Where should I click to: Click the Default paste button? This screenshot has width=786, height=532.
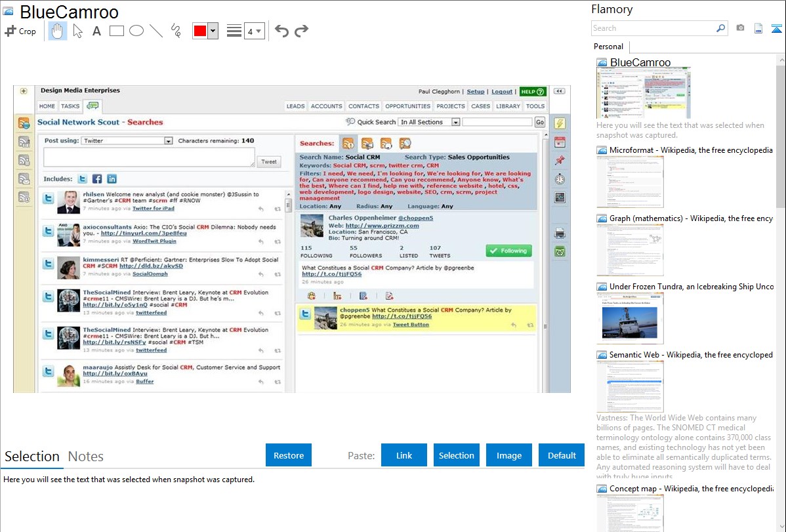(562, 455)
